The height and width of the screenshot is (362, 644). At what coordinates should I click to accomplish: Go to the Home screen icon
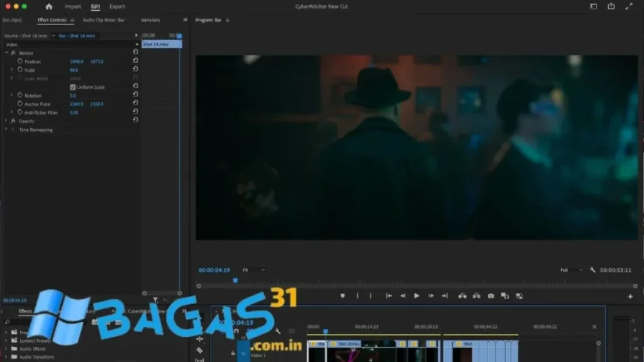[49, 6]
